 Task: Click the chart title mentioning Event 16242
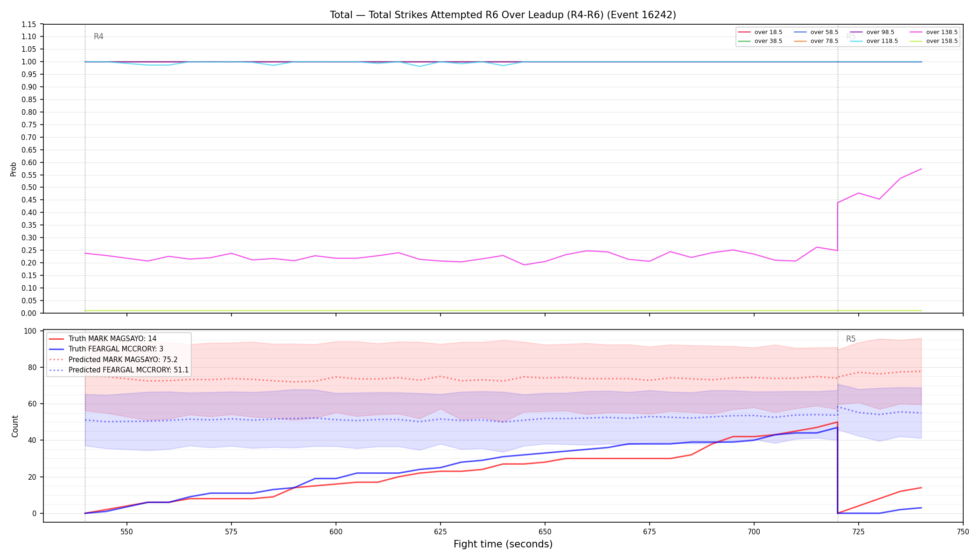click(503, 15)
